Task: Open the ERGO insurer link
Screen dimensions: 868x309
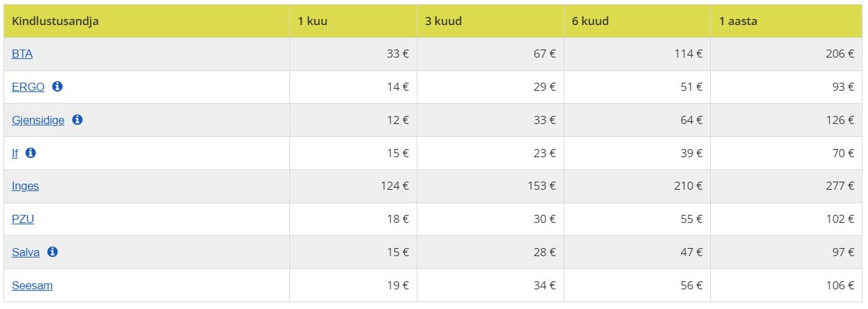Action: click(28, 87)
